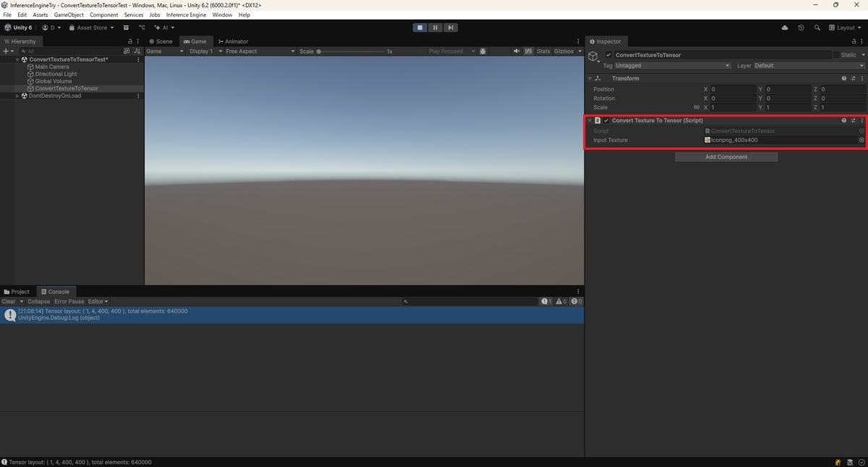The width and height of the screenshot is (868, 467).
Task: Open Input Texture object picker
Action: pyautogui.click(x=861, y=140)
